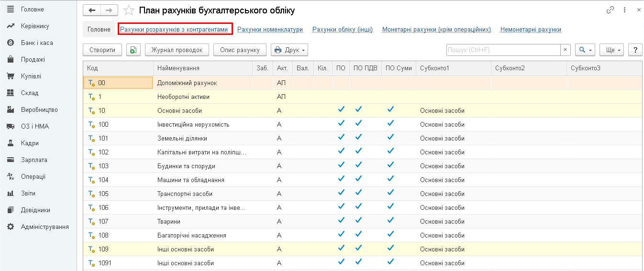Open Журнал проводок
The image size is (644, 271).
click(177, 50)
